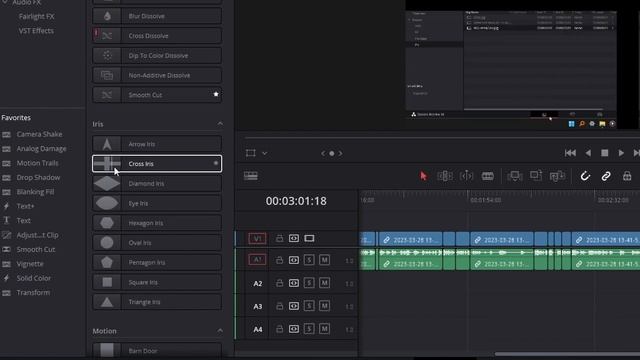Select the Selection Mode arrow tool
Screen dimensions: 640x360
point(423,176)
